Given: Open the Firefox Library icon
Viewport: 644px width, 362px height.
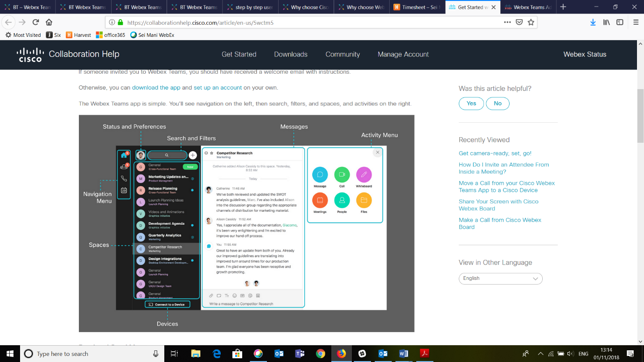Looking at the screenshot, I should [x=606, y=22].
